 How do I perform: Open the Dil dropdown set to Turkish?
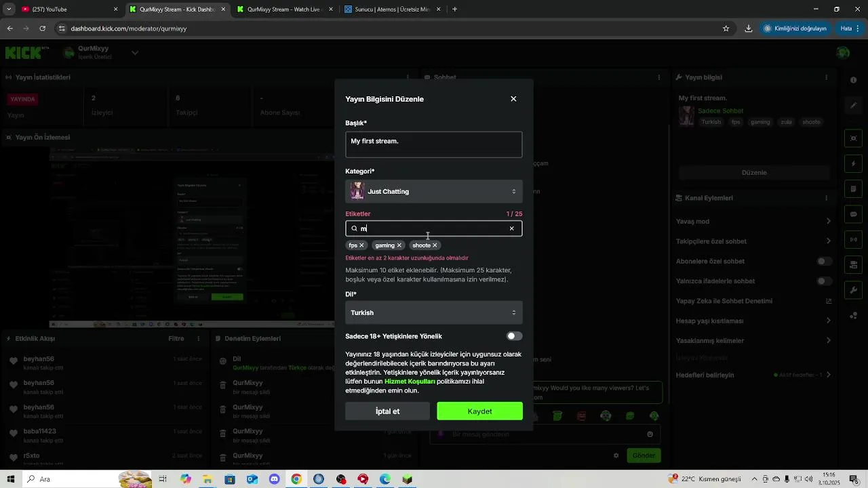[x=433, y=312]
